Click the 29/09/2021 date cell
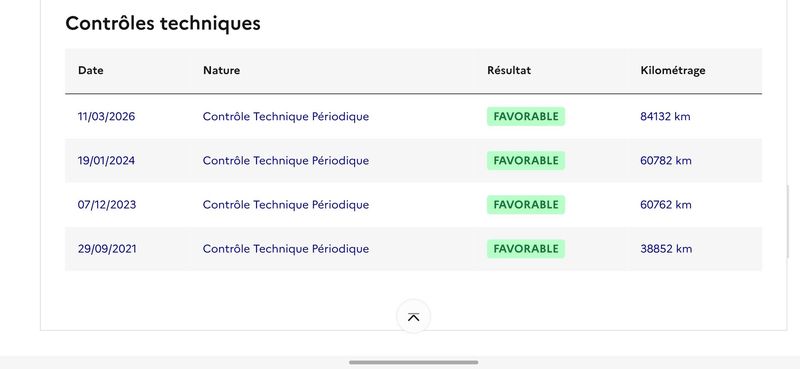This screenshot has height=369, width=800. pyautogui.click(x=107, y=249)
